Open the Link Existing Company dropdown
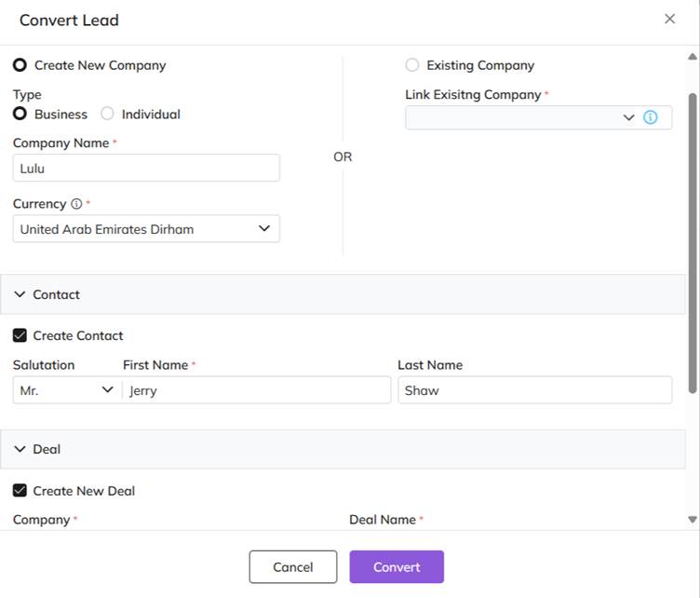Screen dimensions: 700x598 (521, 117)
